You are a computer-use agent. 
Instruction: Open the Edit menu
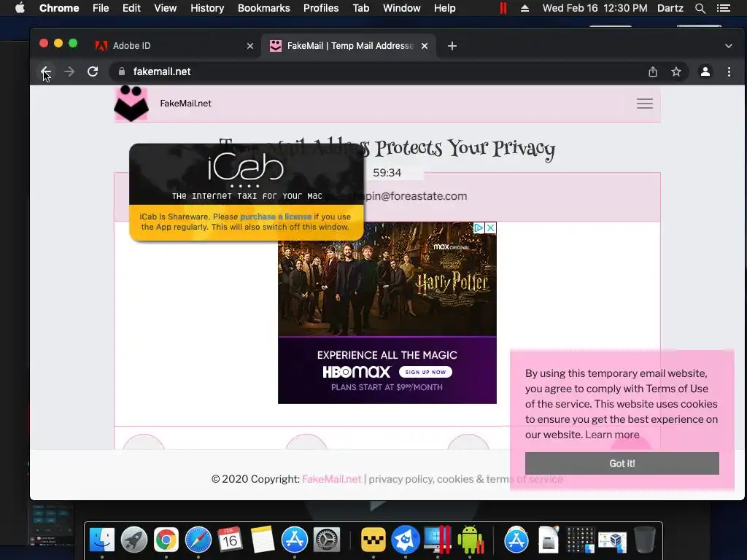131,8
